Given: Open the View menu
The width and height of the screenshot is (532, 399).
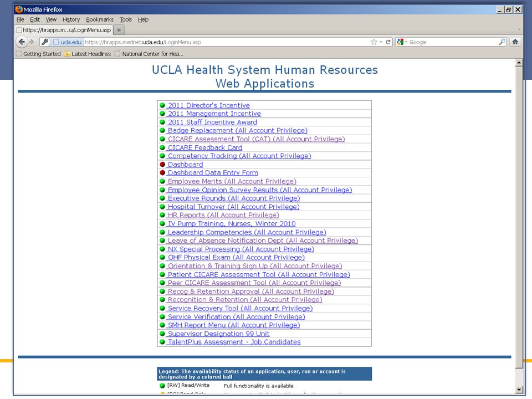Looking at the screenshot, I should coord(51,20).
